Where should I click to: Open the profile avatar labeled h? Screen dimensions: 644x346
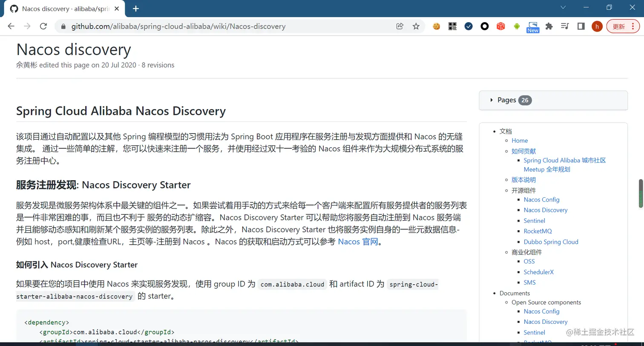pos(597,26)
